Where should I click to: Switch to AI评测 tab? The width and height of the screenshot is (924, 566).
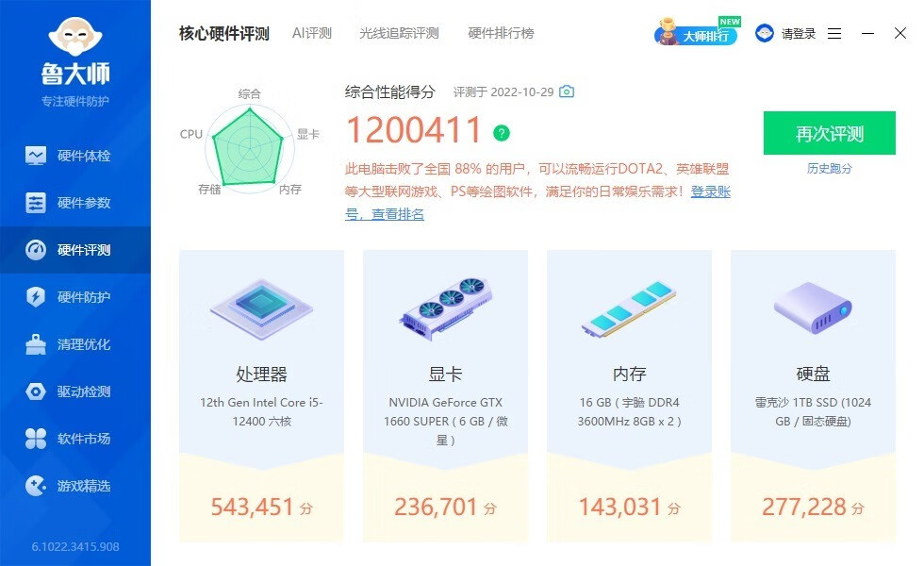(312, 33)
